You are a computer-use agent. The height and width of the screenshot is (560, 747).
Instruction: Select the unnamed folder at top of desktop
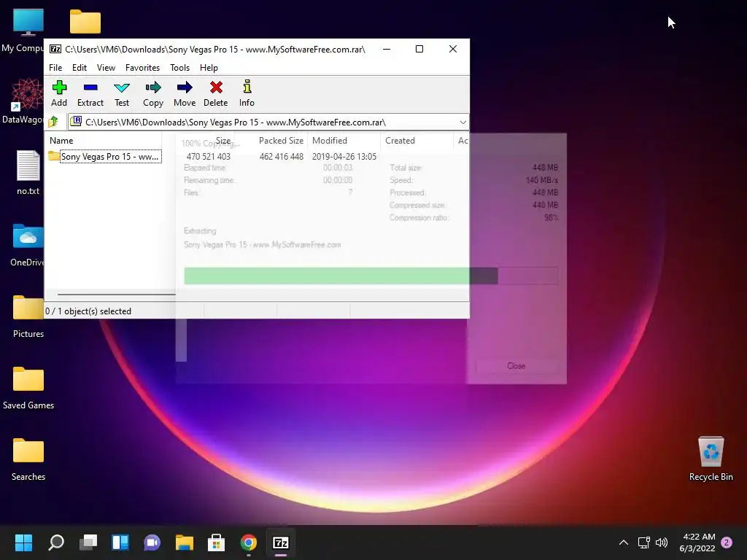[85, 22]
